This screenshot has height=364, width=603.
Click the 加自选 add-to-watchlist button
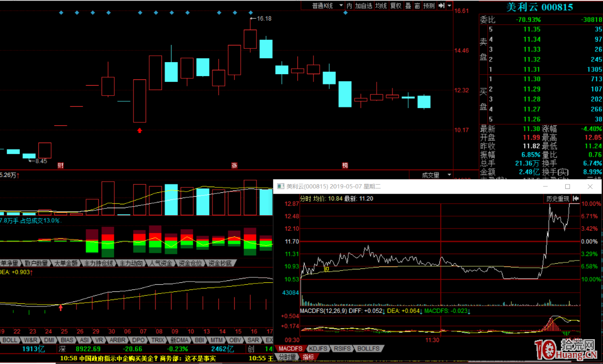364,6
